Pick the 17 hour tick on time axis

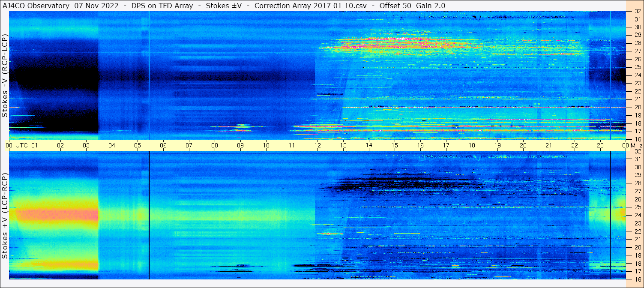446,145
